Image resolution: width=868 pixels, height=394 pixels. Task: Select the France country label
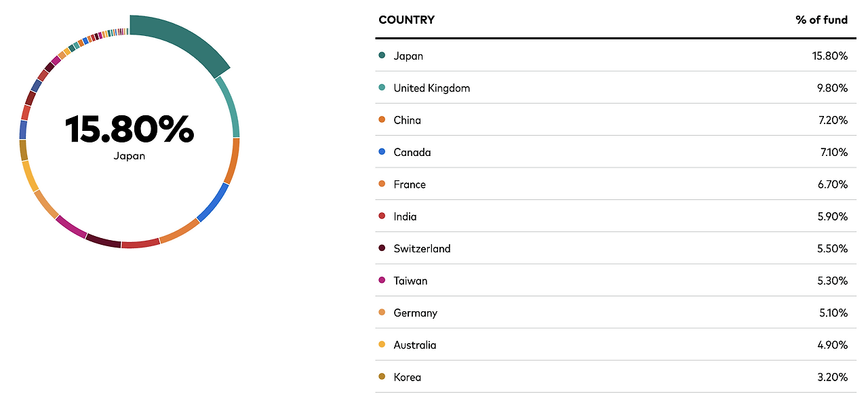[410, 184]
